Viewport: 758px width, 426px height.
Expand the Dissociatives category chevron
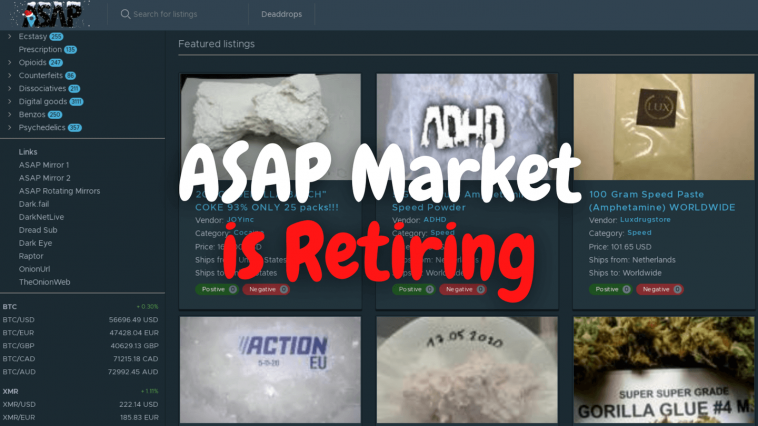tap(10, 88)
